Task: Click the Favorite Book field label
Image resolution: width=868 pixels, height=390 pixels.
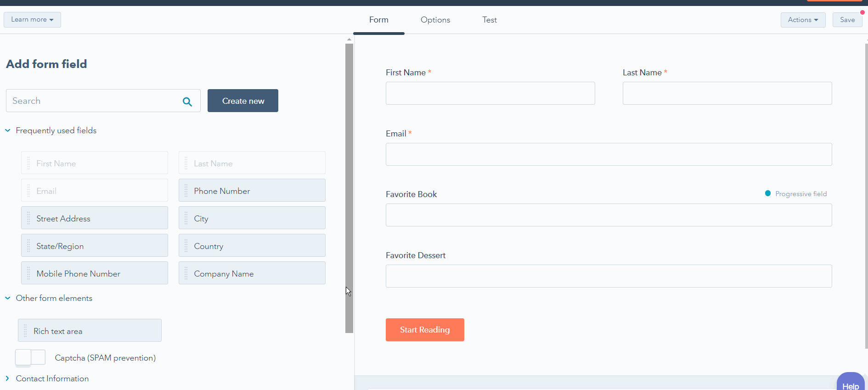Action: (411, 194)
